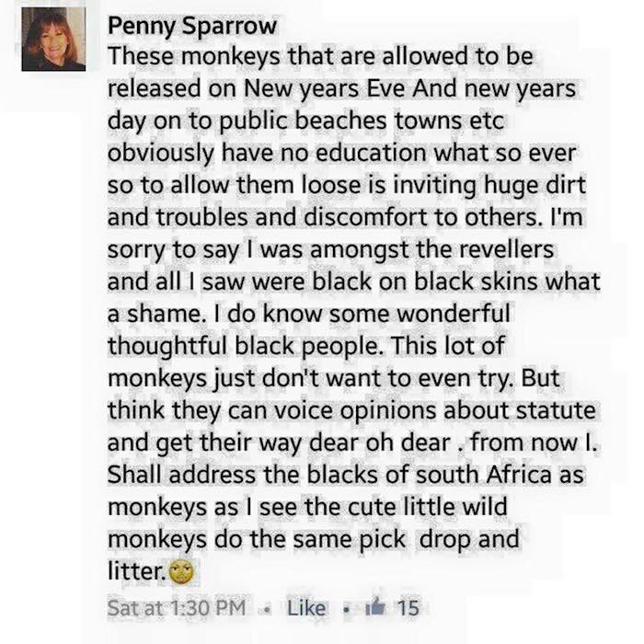Open the commenter's profile picture thumbnail

tap(54, 39)
